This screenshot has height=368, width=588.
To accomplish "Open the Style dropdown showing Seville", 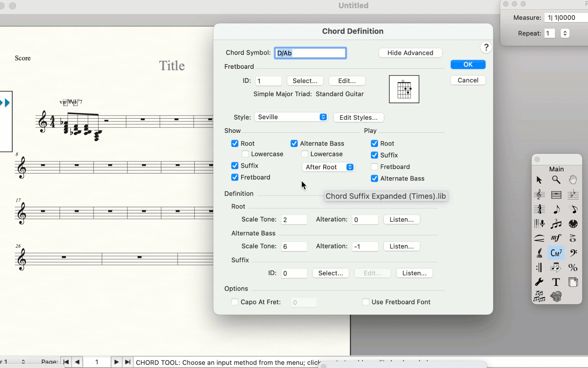I will pos(291,117).
